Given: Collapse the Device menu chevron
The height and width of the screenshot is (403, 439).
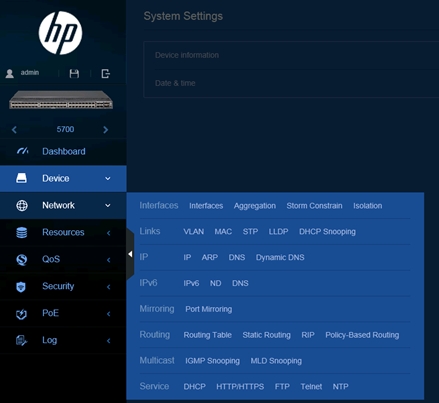Looking at the screenshot, I should click(108, 179).
